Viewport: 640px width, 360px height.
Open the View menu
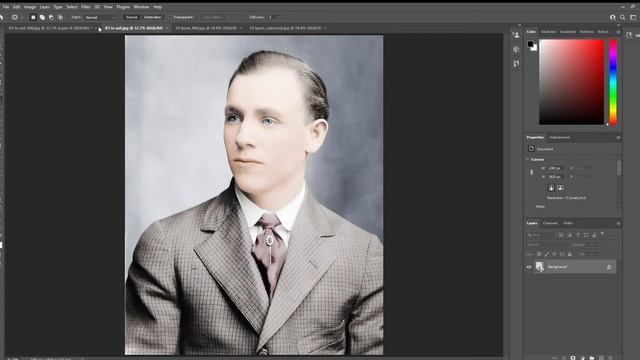pos(108,7)
